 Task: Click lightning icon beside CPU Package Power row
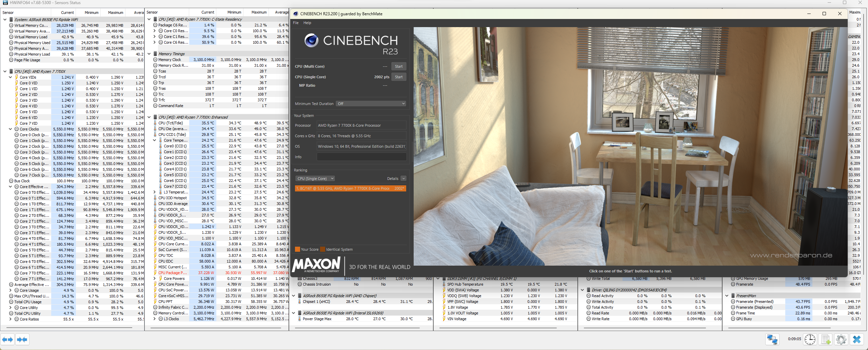point(155,273)
